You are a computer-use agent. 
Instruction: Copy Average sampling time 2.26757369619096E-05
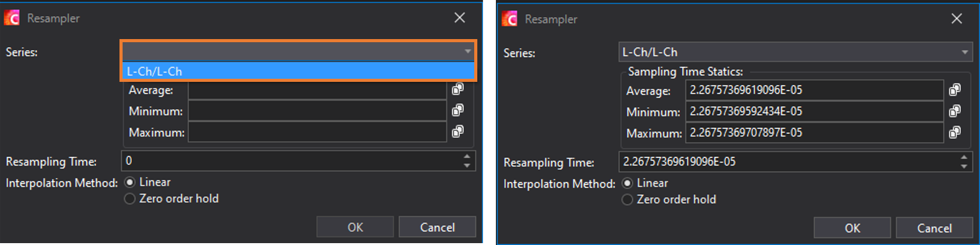[x=955, y=90]
